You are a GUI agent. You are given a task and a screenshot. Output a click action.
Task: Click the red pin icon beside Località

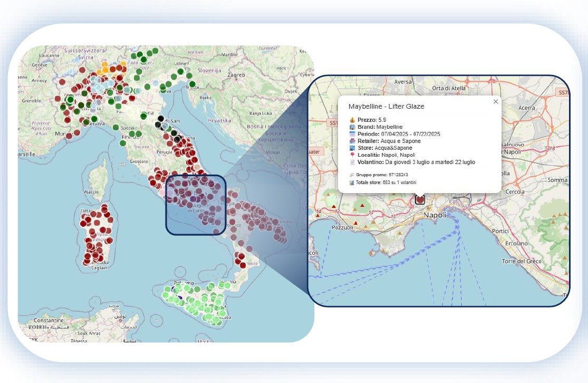coord(352,155)
